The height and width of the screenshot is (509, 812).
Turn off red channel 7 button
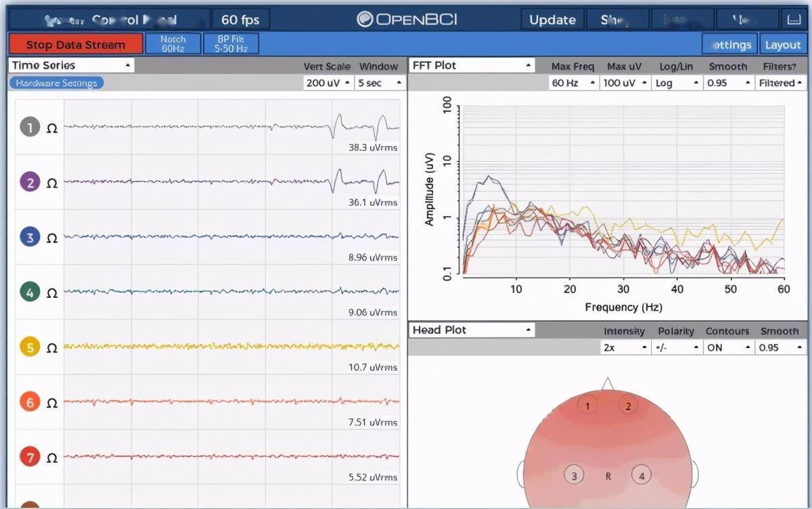pyautogui.click(x=30, y=458)
